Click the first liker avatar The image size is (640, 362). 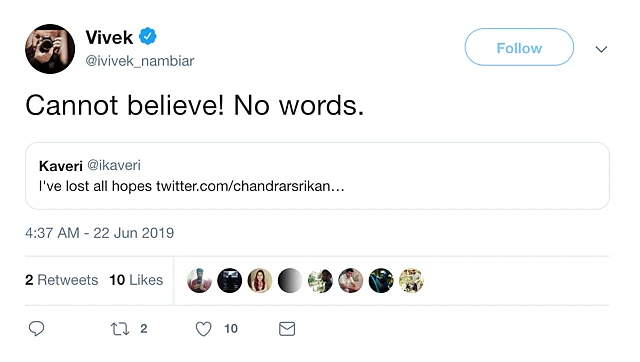coord(199,280)
